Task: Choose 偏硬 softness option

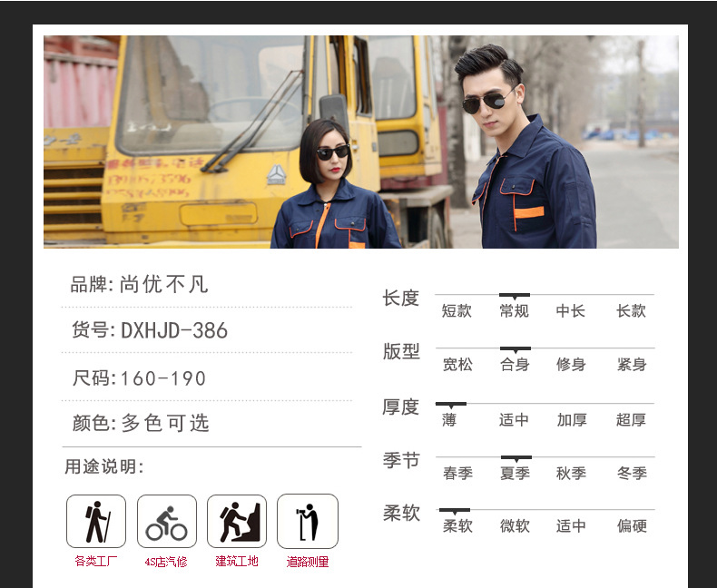Action: (632, 526)
